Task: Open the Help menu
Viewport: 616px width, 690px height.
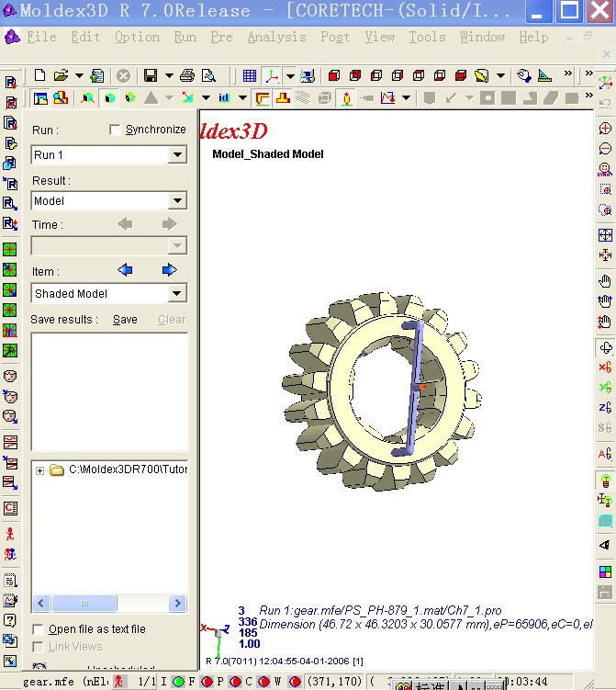Action: pyautogui.click(x=533, y=37)
